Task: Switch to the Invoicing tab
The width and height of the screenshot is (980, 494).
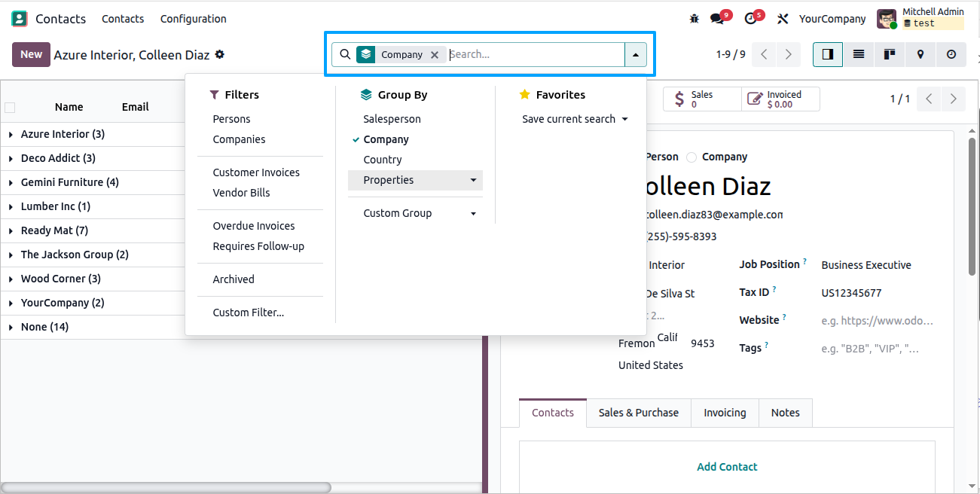Action: click(725, 413)
